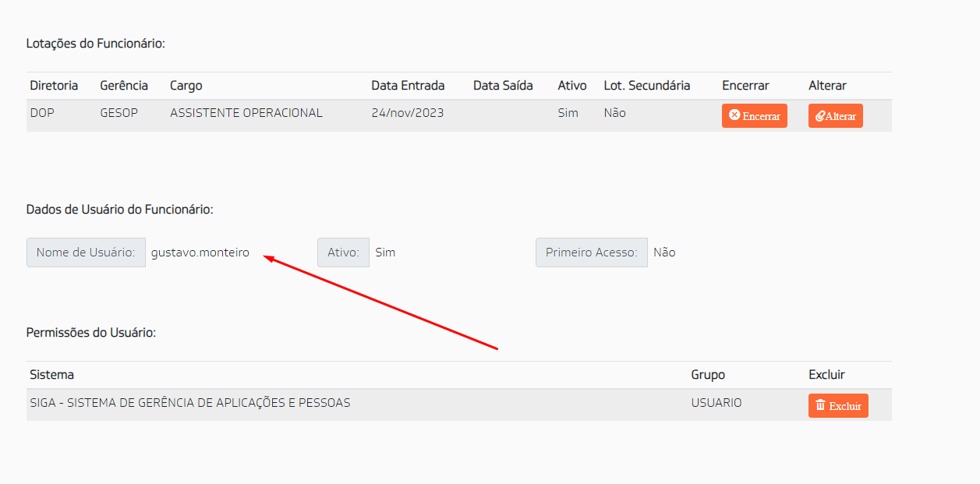Viewport: 980px width, 484px height.
Task: Click the ASSISTENTE OPERACIONAL cargo cell
Action: (246, 113)
